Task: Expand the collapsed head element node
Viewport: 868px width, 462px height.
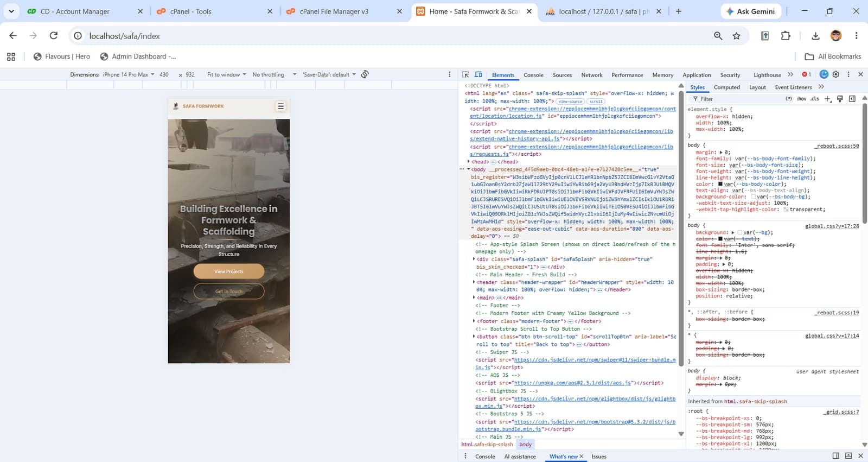Action: point(469,162)
